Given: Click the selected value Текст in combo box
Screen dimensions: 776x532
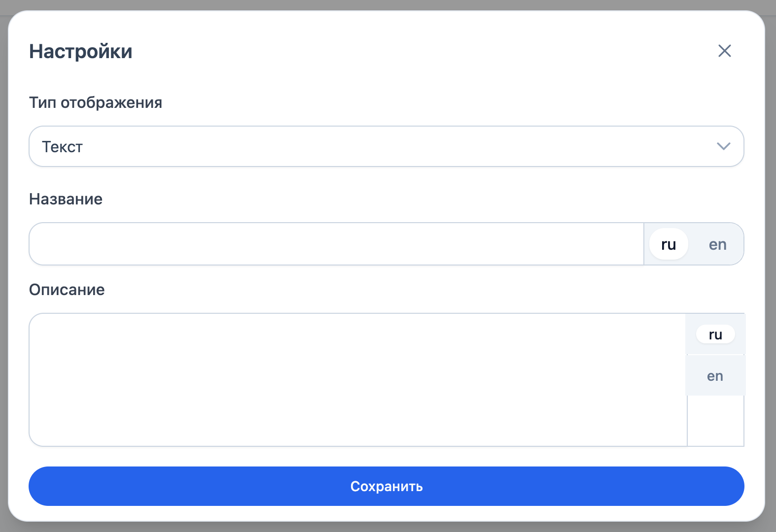Looking at the screenshot, I should click(63, 147).
